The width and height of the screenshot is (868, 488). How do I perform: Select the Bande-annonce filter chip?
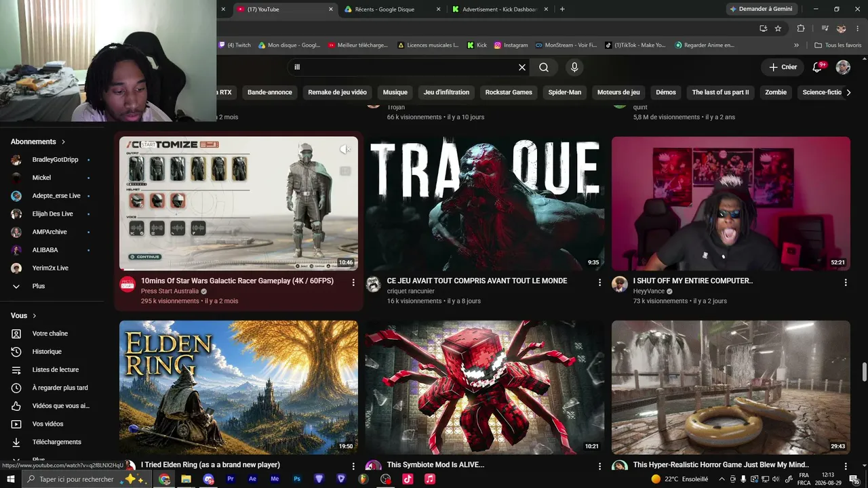[270, 92]
